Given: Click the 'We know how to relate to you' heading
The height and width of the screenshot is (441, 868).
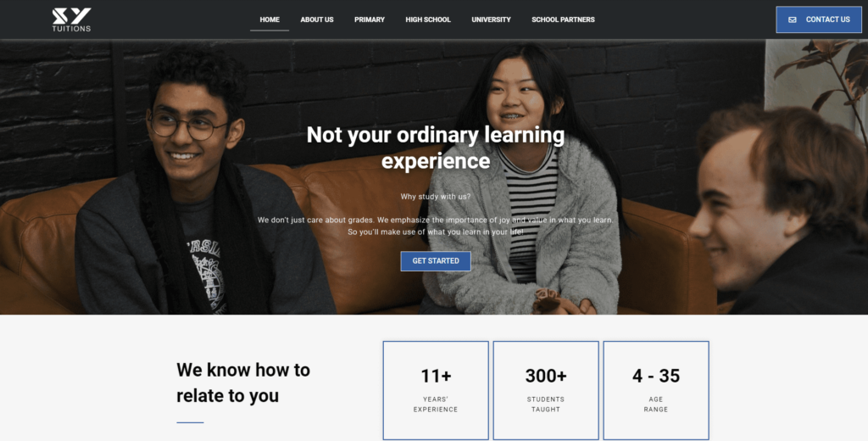Looking at the screenshot, I should pyautogui.click(x=243, y=382).
